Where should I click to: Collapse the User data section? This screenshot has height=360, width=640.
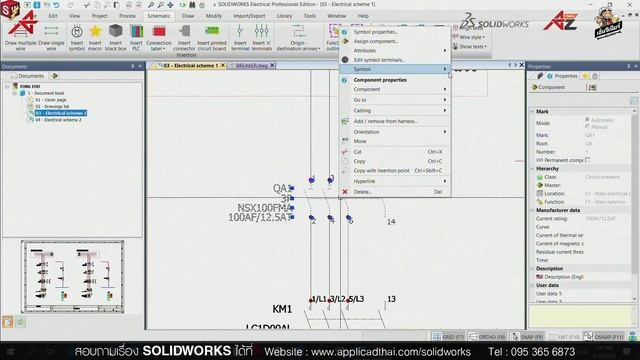pyautogui.click(x=532, y=285)
